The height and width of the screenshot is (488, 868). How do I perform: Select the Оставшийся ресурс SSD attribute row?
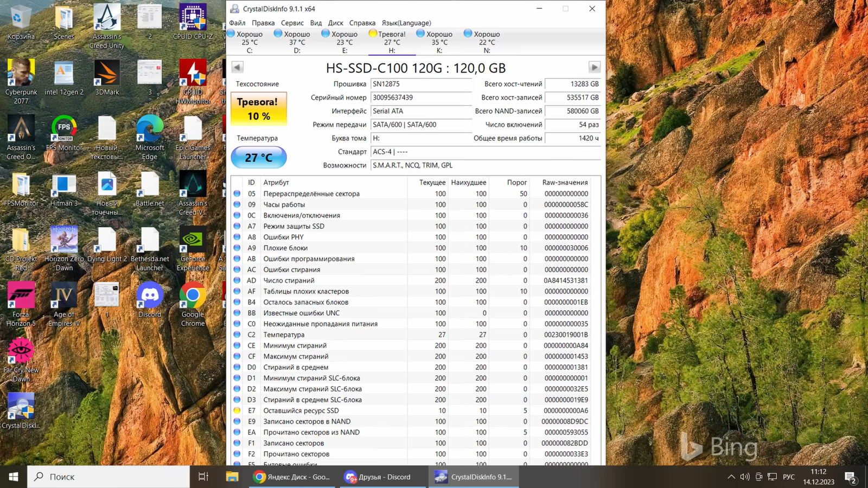(x=301, y=410)
